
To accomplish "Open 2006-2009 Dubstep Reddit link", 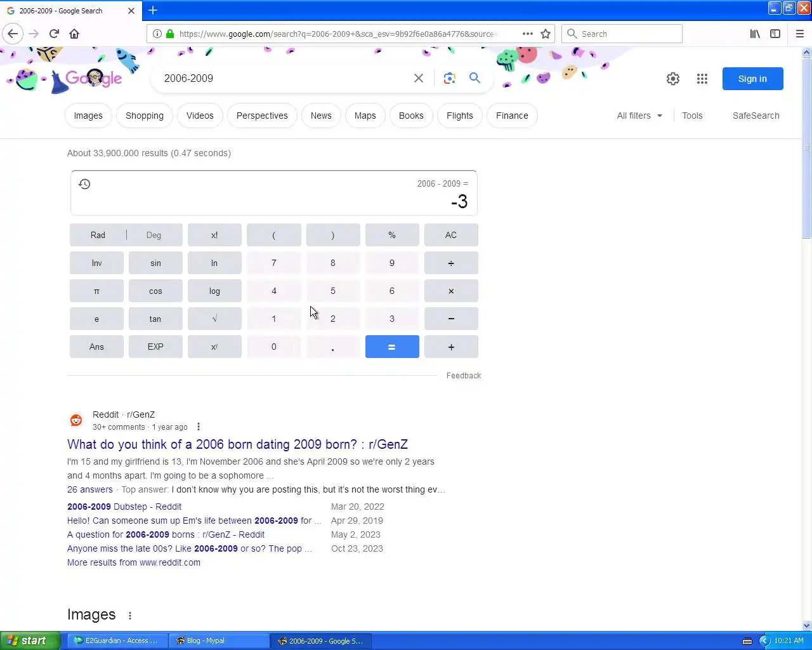I will [x=124, y=507].
